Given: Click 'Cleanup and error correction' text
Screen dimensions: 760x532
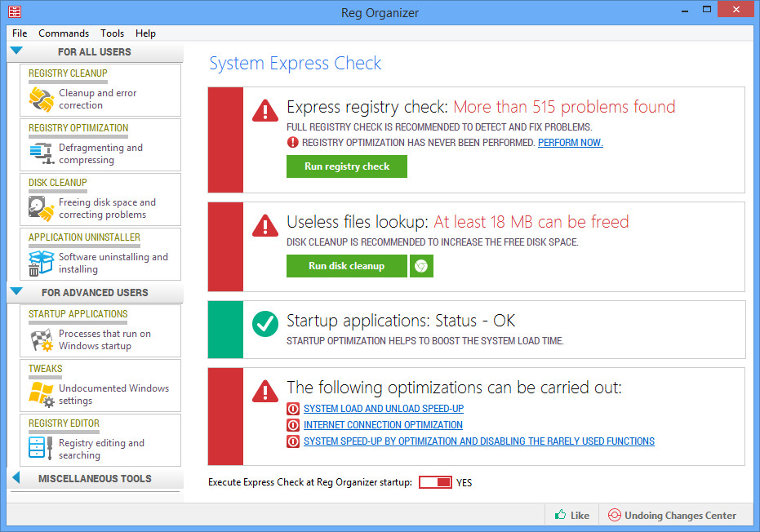Looking at the screenshot, I should coord(98,100).
